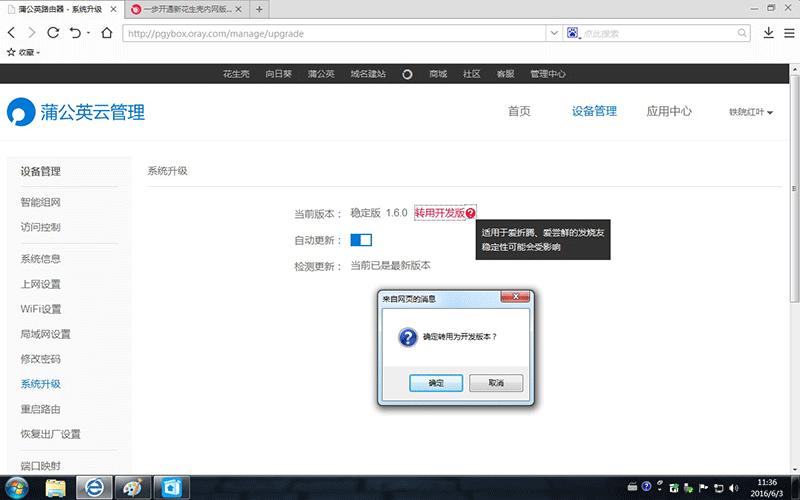The image size is (800, 500).
Task: Click 花生壳 in the top black bar
Action: [x=236, y=74]
